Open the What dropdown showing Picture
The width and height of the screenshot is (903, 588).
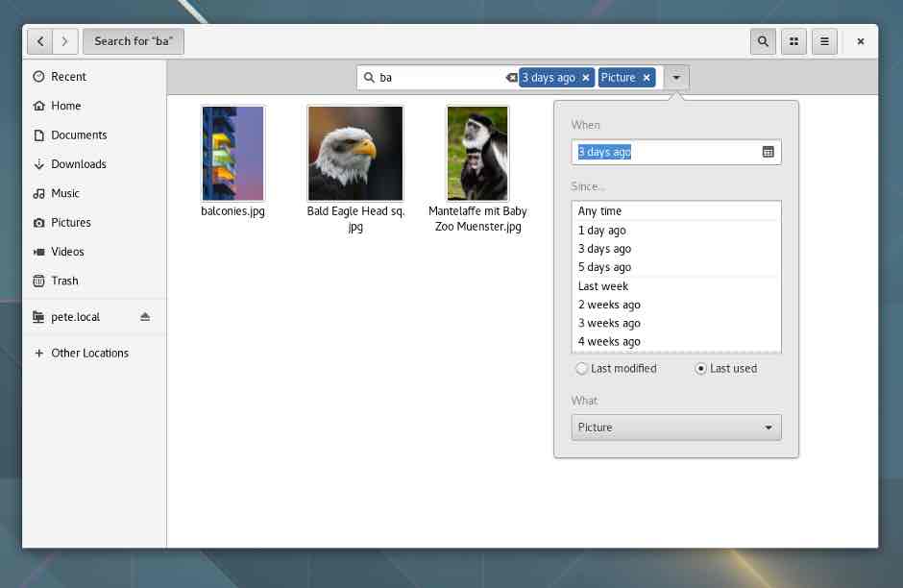click(675, 427)
